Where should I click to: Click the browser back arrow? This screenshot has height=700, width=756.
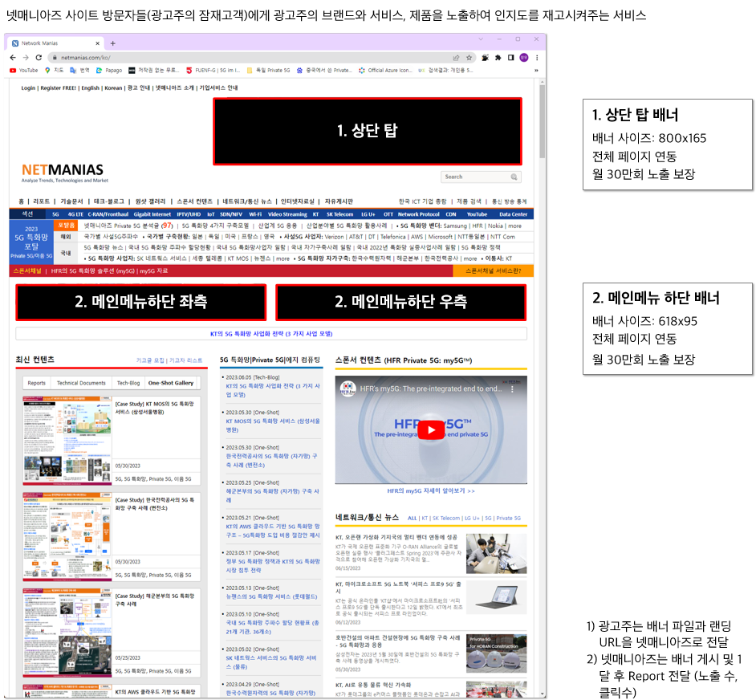pyautogui.click(x=13, y=58)
